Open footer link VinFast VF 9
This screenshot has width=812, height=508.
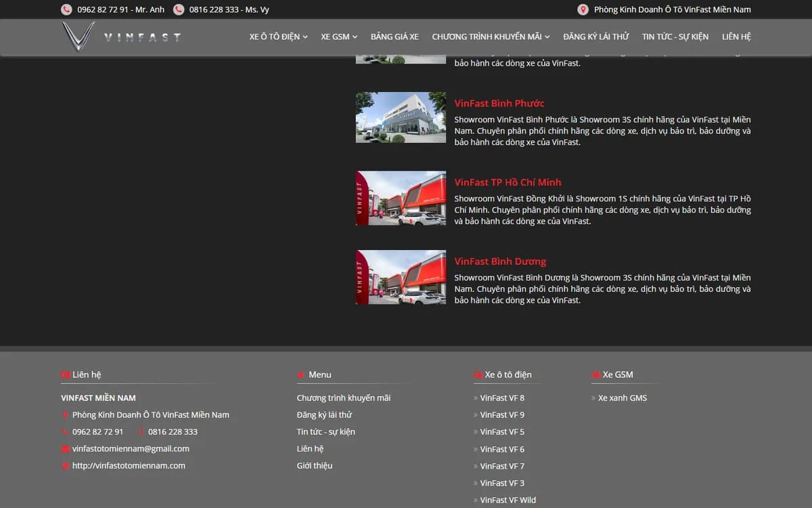502,415
